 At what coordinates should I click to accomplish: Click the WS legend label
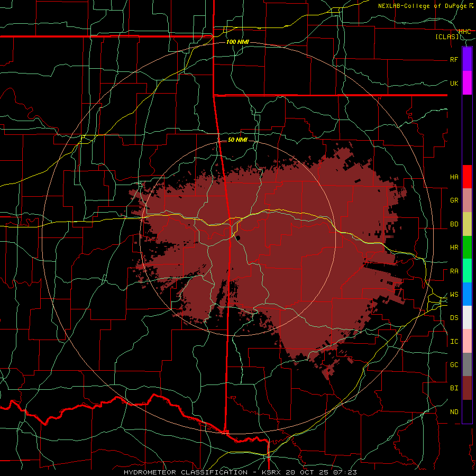pos(454,295)
